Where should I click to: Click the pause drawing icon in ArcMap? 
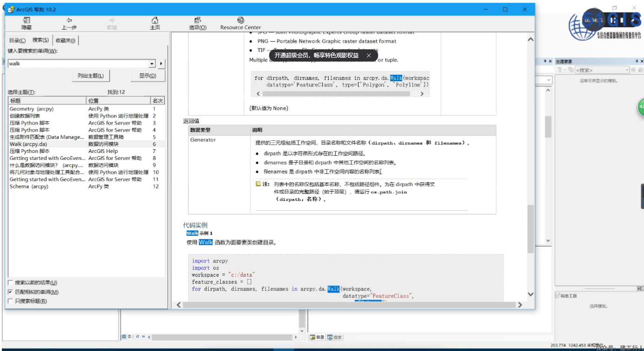(143, 336)
